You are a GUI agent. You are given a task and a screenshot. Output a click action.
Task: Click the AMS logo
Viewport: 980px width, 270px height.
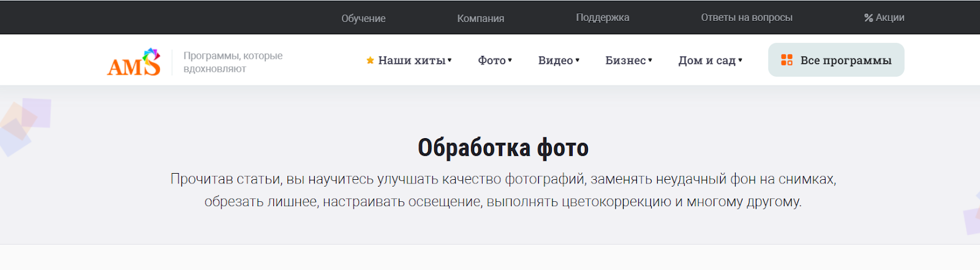click(x=134, y=62)
